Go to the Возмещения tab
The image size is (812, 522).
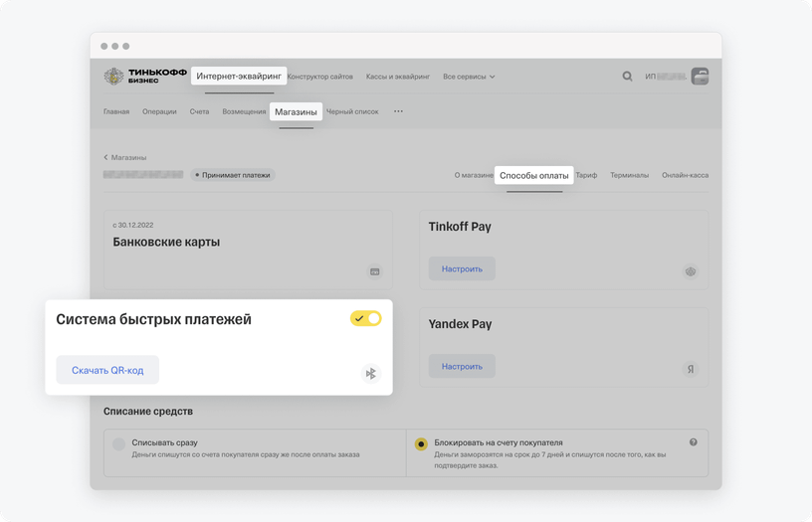244,111
